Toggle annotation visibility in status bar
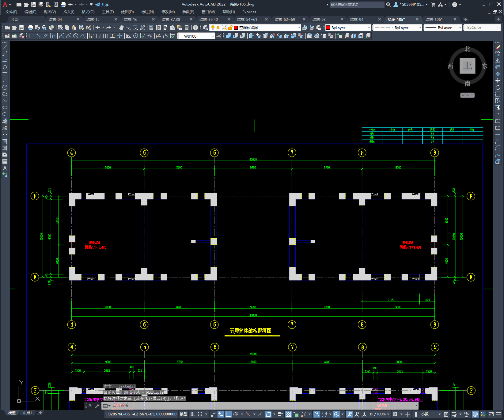 pyautogui.click(x=350, y=414)
